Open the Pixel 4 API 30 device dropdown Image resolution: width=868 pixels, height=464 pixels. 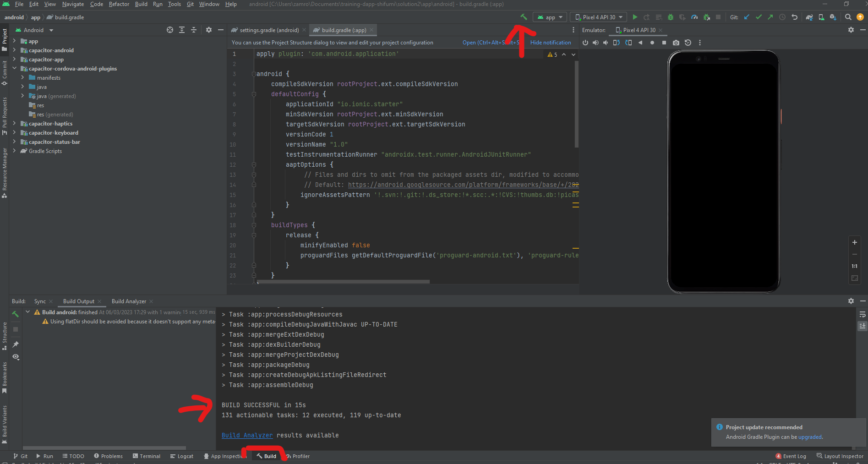[x=600, y=17]
